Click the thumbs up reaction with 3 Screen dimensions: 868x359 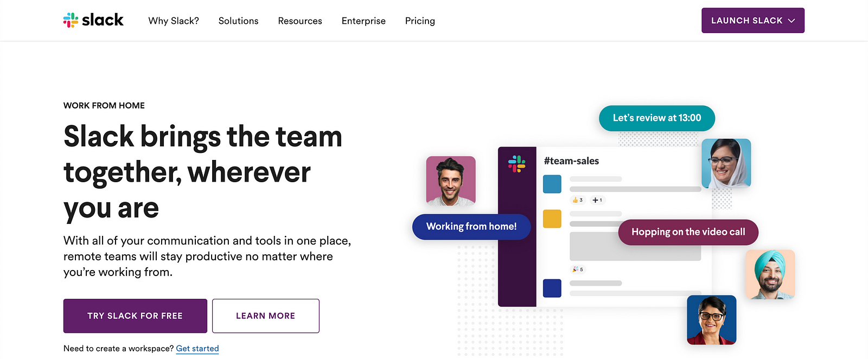(x=578, y=200)
